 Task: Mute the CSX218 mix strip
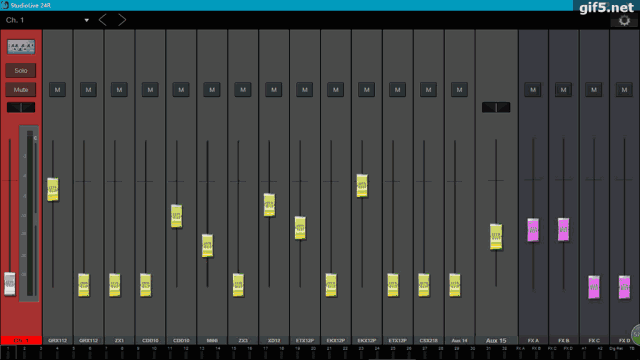coord(428,90)
